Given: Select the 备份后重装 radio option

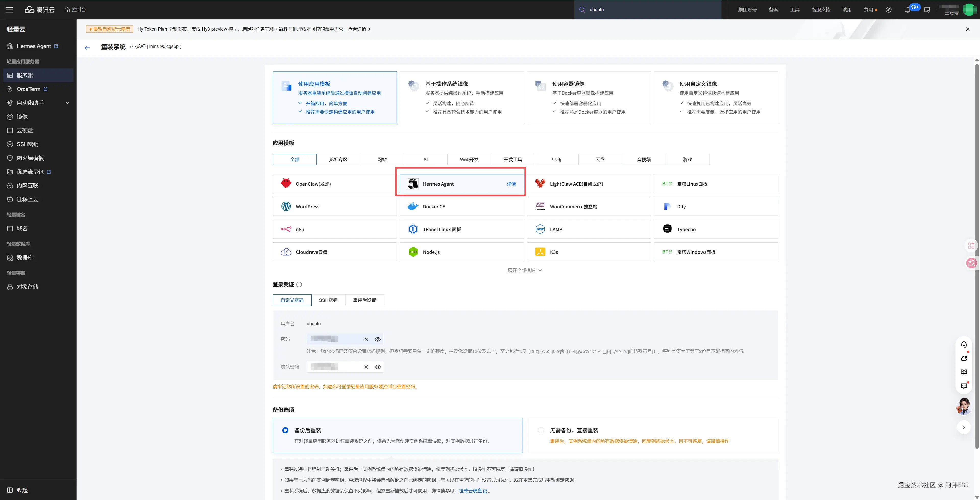Looking at the screenshot, I should pos(285,430).
